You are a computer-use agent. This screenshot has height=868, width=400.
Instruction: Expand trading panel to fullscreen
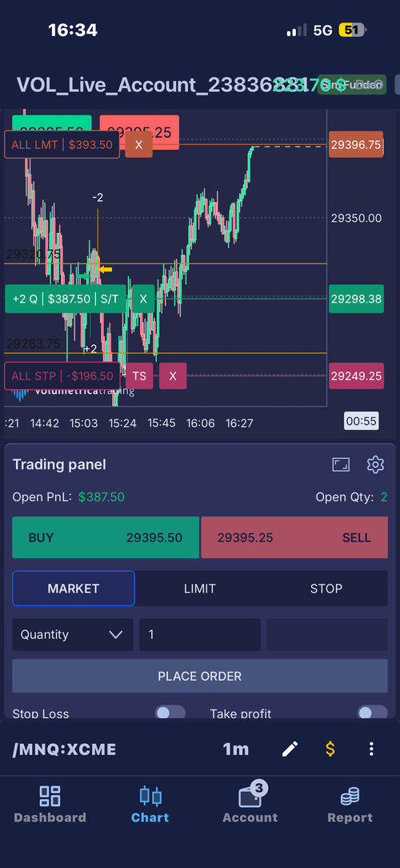coord(341,464)
